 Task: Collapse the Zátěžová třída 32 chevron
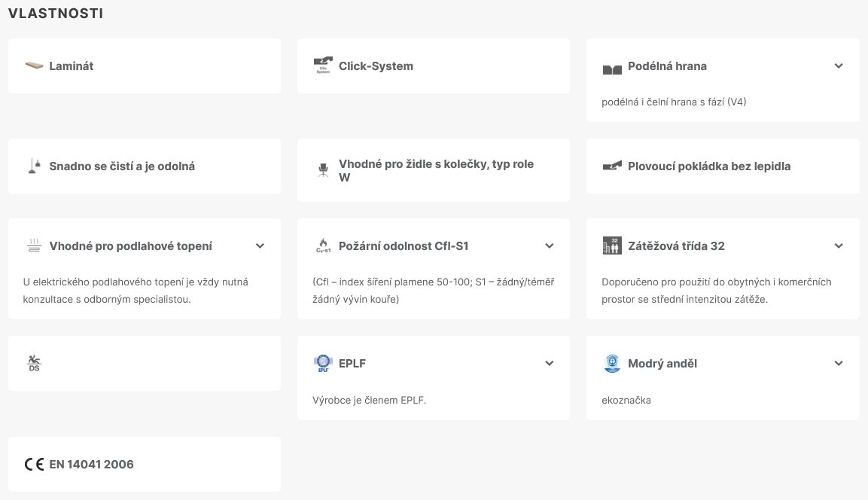click(839, 245)
